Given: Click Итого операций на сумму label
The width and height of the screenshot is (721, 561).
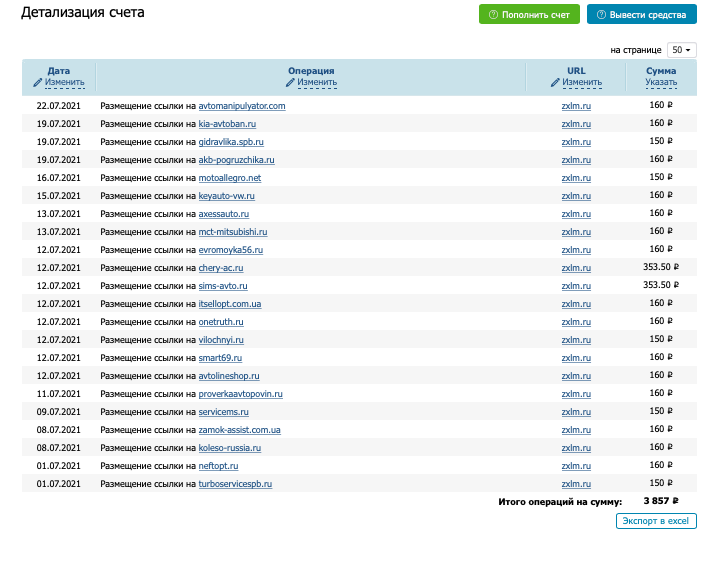Looking at the screenshot, I should tap(560, 502).
